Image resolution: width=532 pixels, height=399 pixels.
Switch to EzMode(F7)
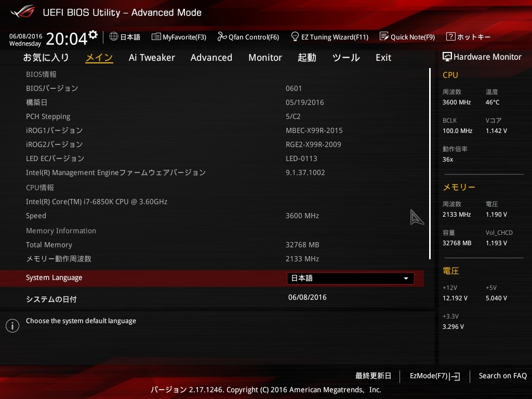[x=435, y=376]
